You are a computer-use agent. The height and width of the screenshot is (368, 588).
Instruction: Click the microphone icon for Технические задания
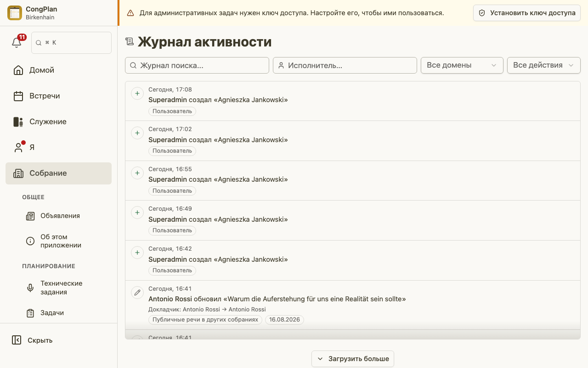pos(30,287)
